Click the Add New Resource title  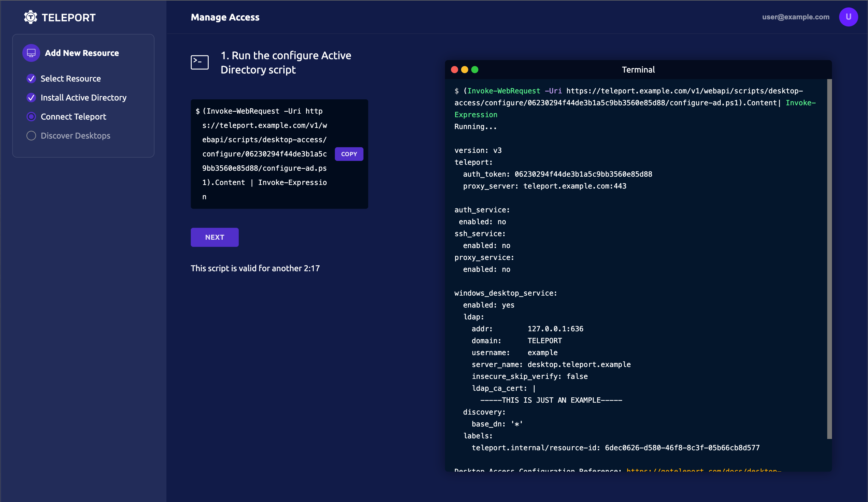pos(82,53)
